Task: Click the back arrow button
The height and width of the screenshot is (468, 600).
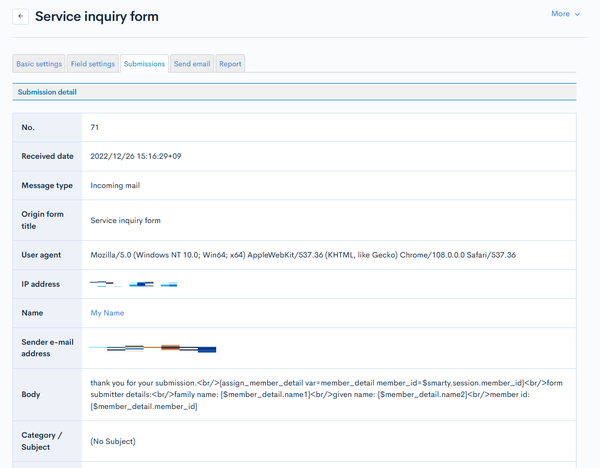Action: click(21, 16)
